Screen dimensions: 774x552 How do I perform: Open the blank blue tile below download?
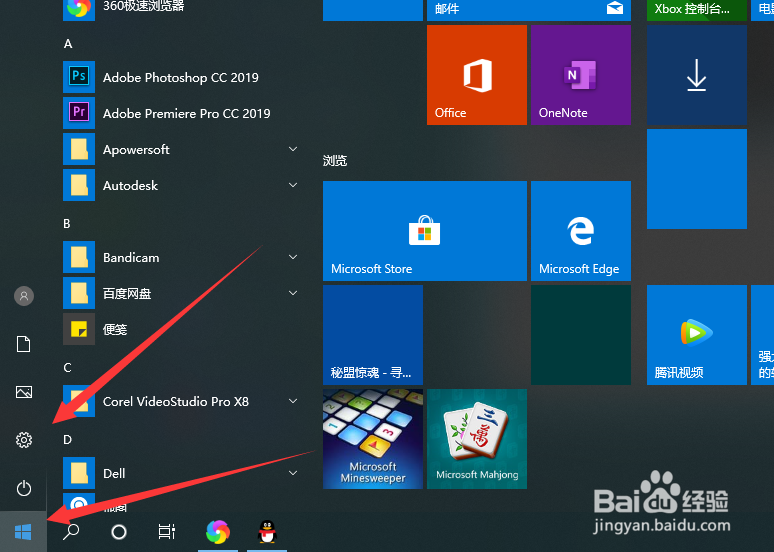pos(697,179)
